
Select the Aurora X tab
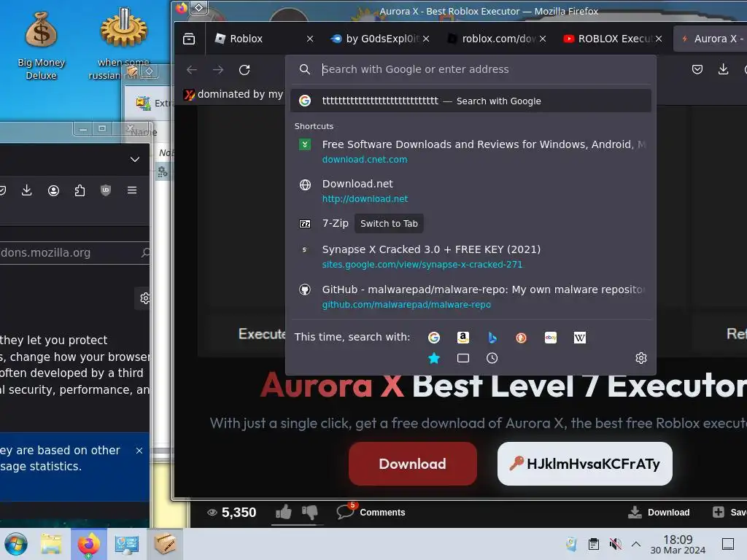(x=710, y=39)
